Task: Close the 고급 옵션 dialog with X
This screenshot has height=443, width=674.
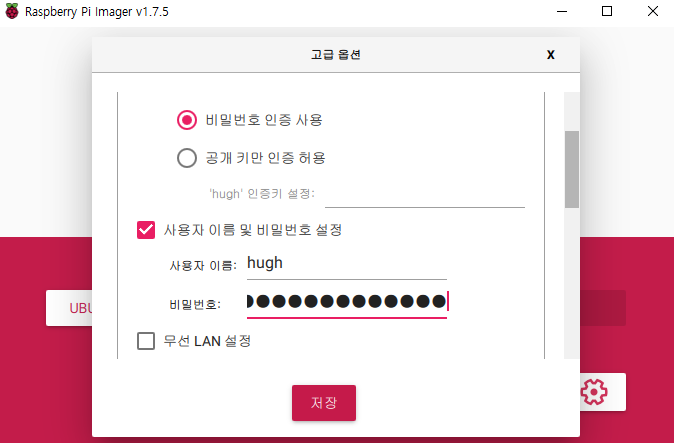Action: (551, 55)
